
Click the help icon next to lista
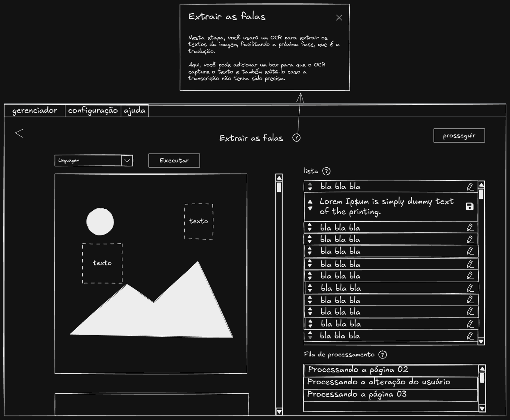tap(326, 171)
